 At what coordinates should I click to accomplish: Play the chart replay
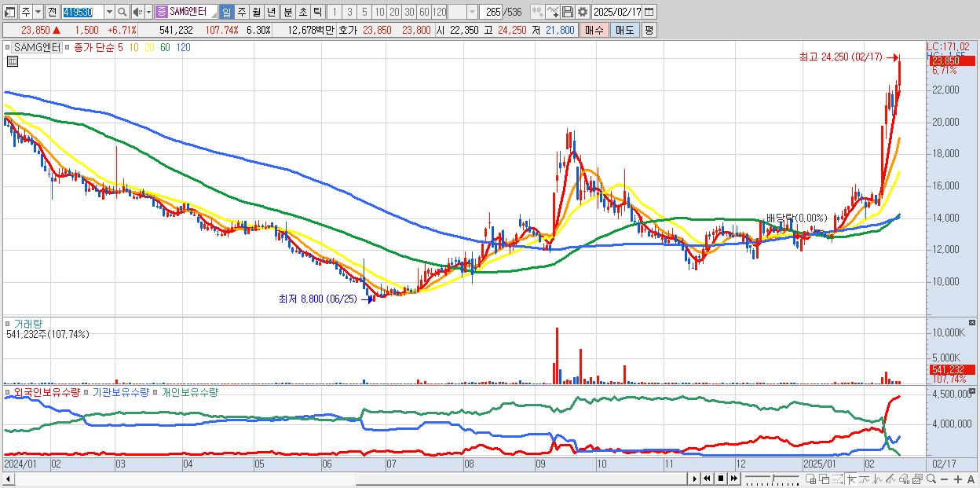[x=695, y=479]
